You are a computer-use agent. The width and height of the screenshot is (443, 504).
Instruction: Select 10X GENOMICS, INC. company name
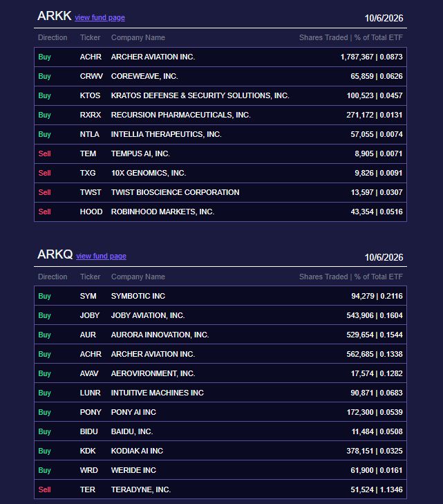pos(149,173)
